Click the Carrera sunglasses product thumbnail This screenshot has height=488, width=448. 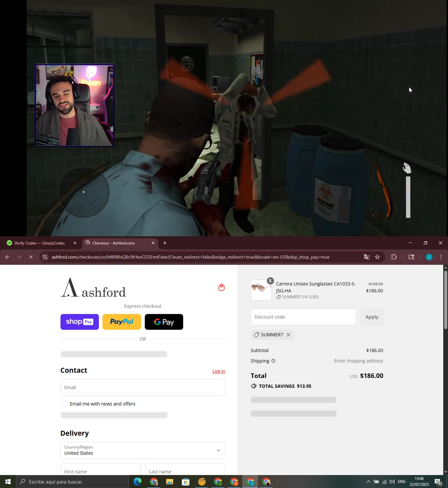point(261,290)
